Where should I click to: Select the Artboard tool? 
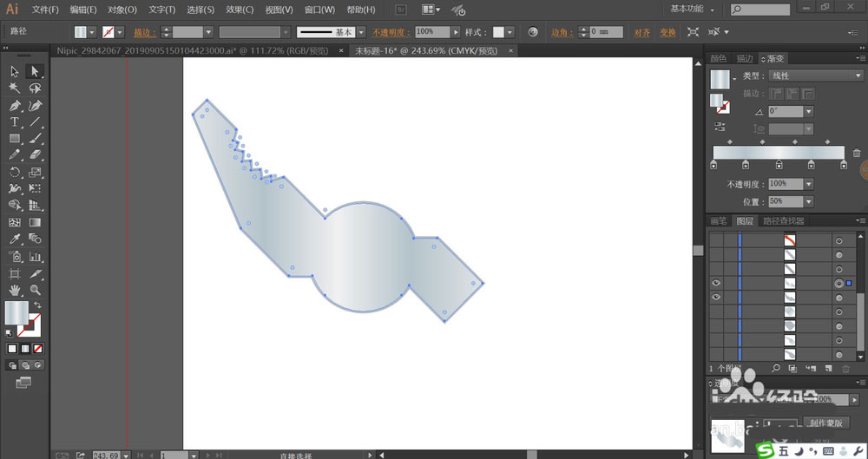[x=15, y=273]
